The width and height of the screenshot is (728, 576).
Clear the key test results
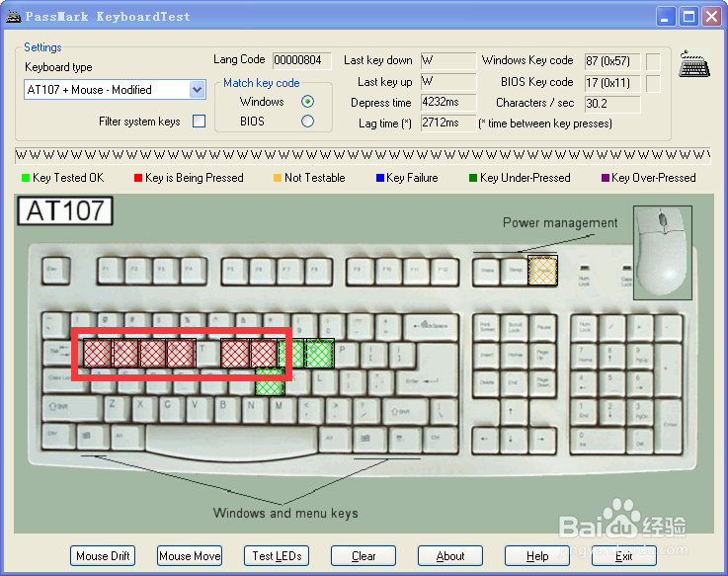pos(364,556)
